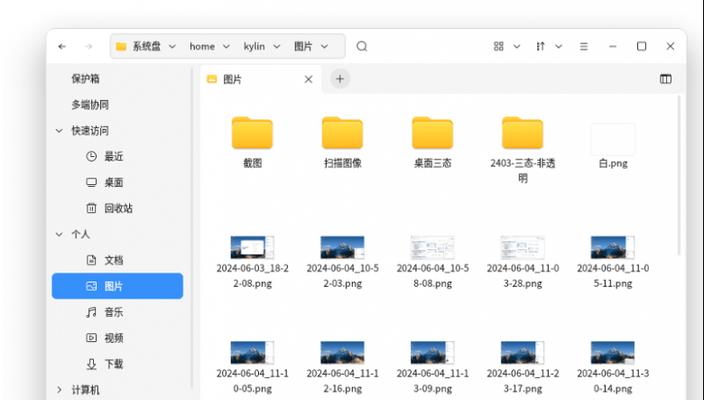Viewport: 704px width, 400px height.
Task: Expand the sort options dropdown arrow
Action: pos(559,46)
